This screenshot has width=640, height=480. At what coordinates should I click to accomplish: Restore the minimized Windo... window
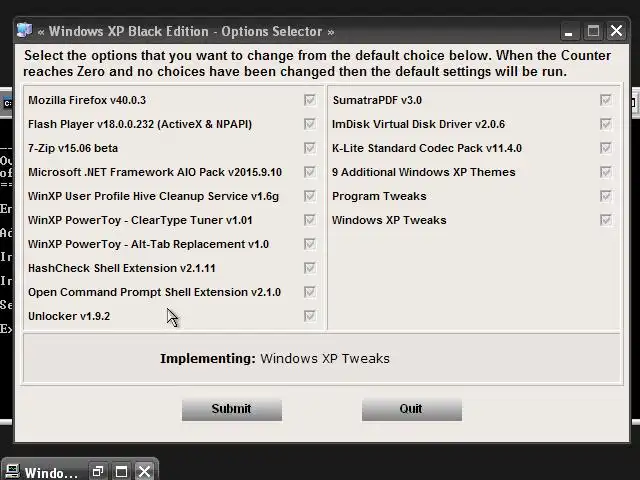98,472
